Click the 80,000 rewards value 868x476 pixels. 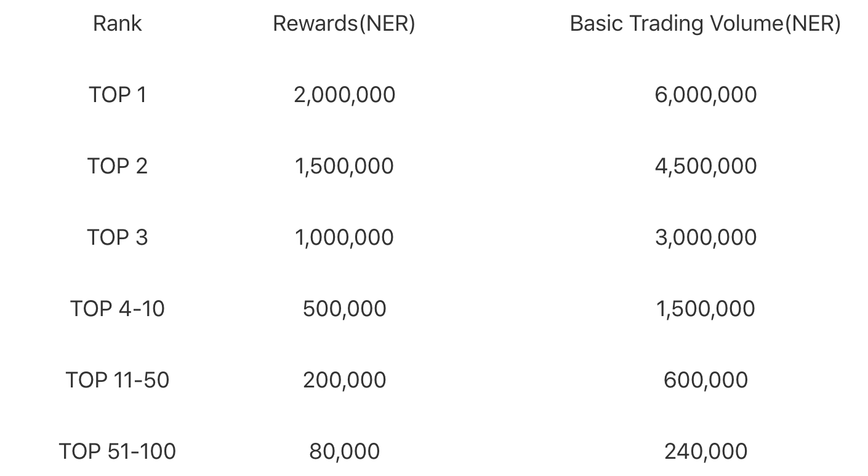344,451
